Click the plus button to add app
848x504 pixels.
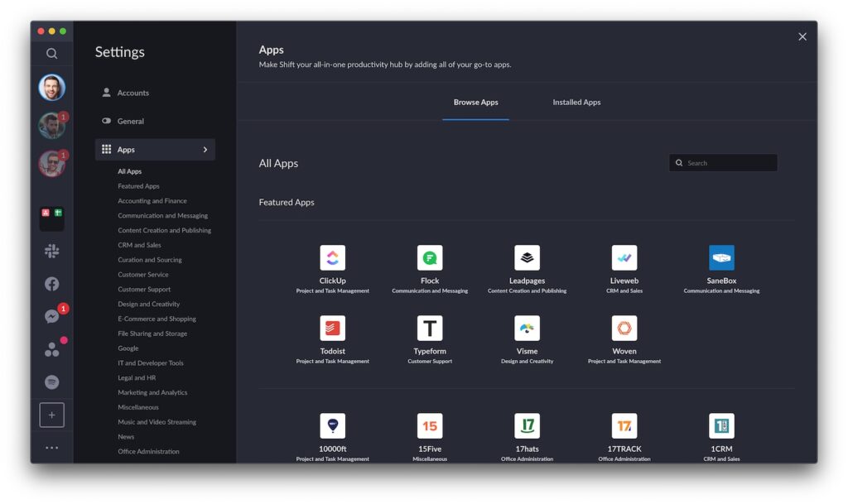pyautogui.click(x=52, y=415)
